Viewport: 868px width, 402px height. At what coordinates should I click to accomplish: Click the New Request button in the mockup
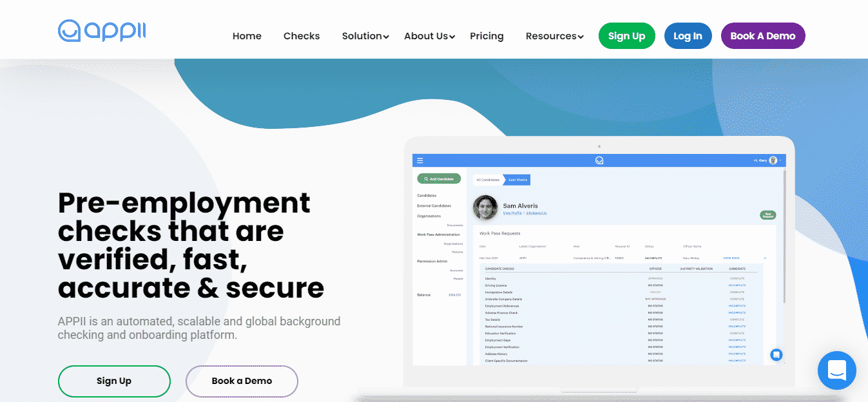point(767,215)
